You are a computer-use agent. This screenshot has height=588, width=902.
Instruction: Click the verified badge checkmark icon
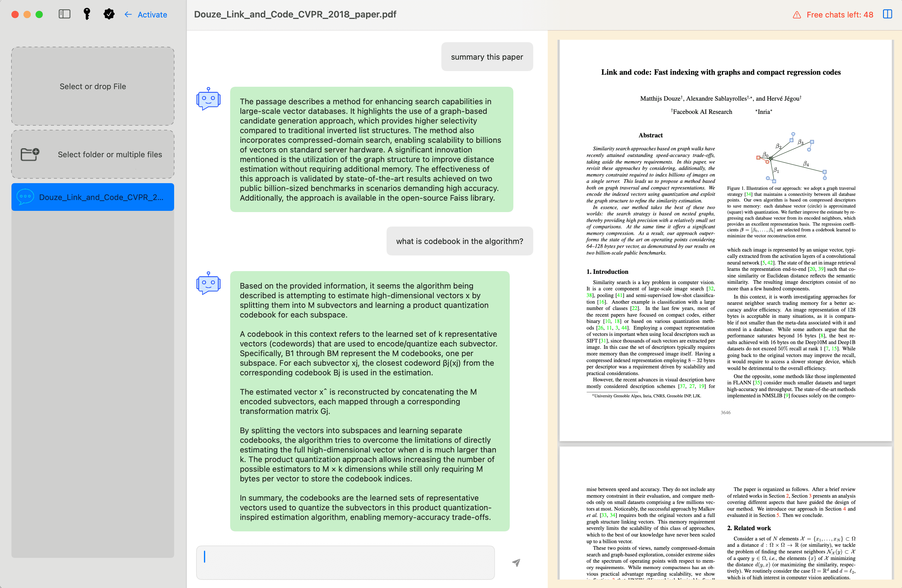coord(109,14)
